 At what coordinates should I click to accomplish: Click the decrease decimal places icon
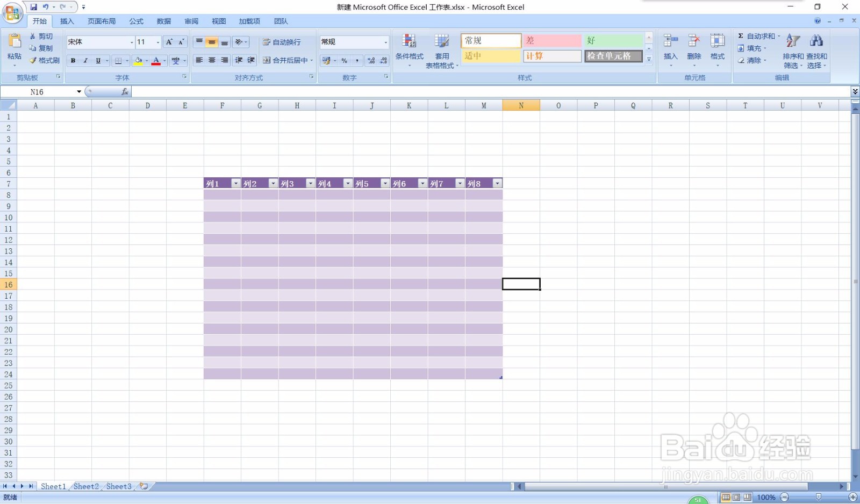[383, 61]
